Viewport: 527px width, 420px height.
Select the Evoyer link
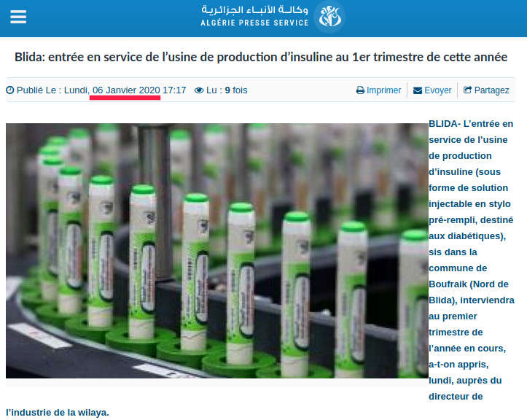click(x=437, y=90)
